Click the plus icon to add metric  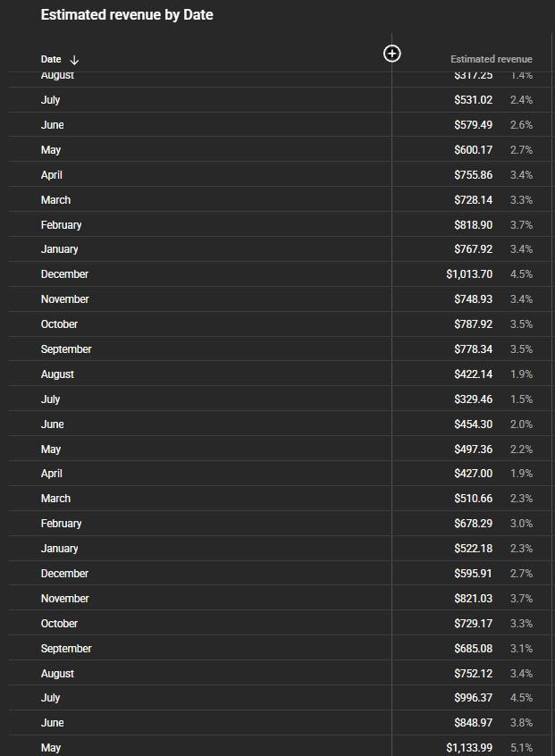tap(391, 54)
